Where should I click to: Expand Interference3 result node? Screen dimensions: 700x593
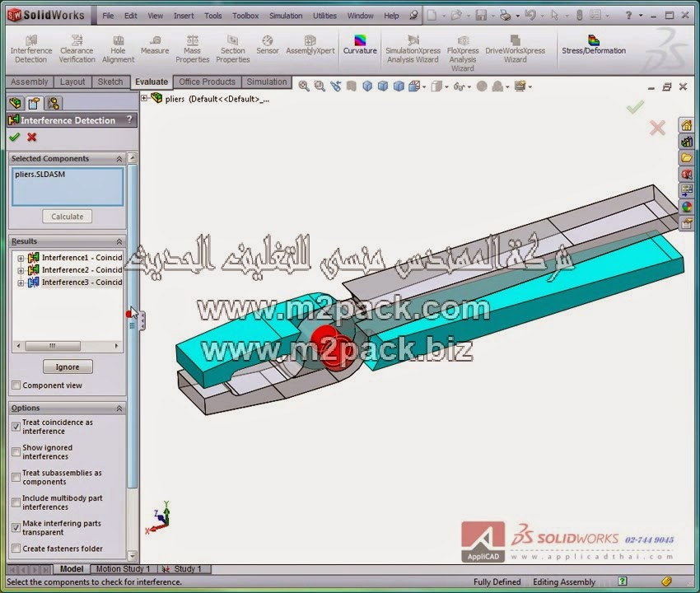click(x=21, y=282)
